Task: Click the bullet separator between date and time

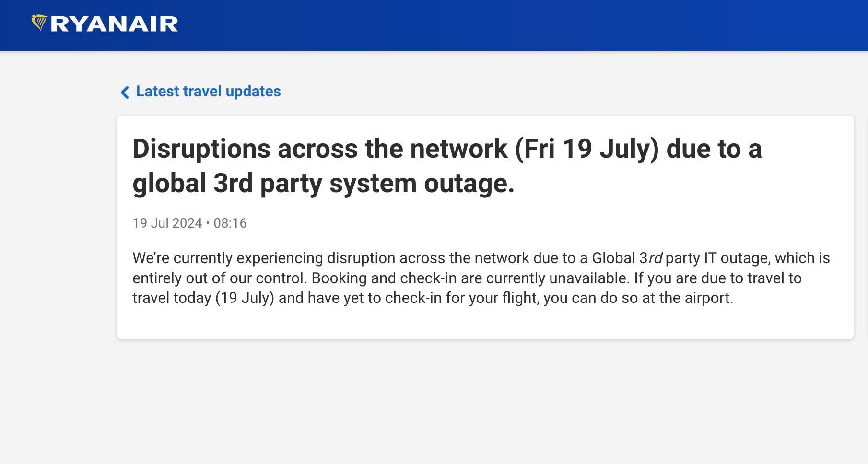Action: coord(208,223)
